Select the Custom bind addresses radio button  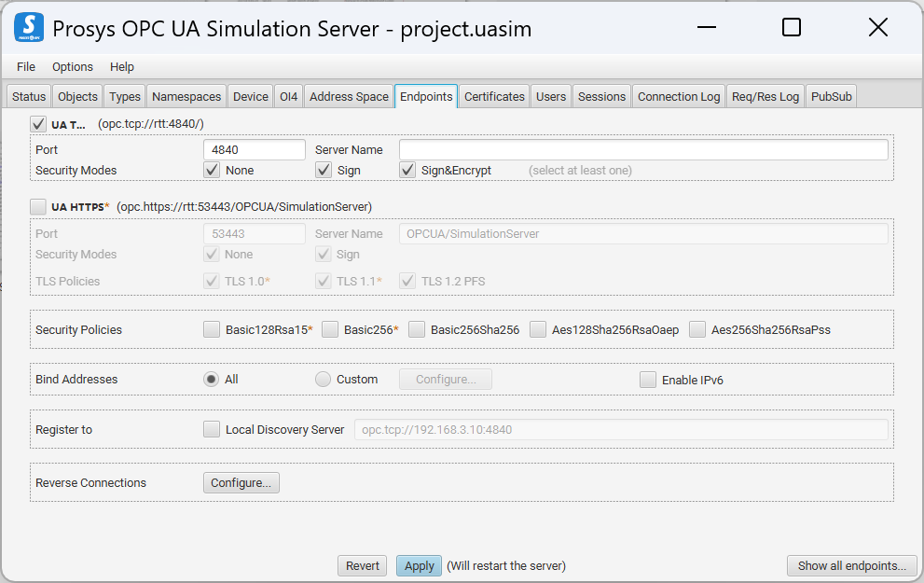[x=323, y=379]
